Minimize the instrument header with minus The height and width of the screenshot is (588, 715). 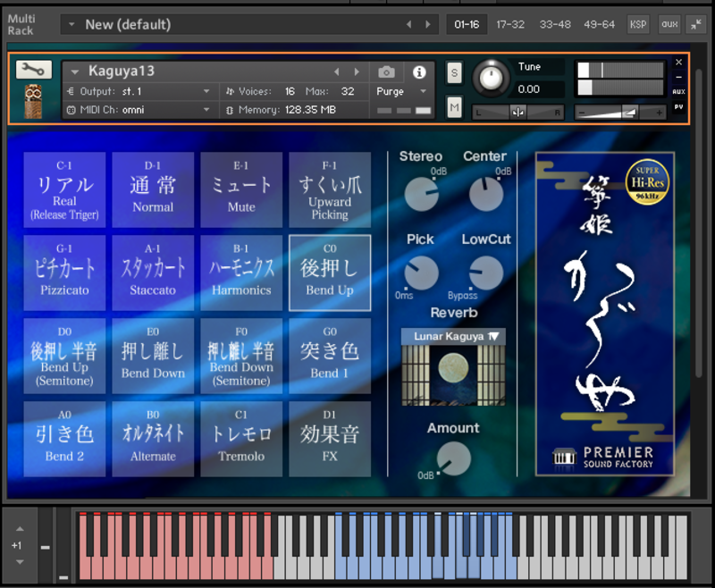[x=678, y=77]
